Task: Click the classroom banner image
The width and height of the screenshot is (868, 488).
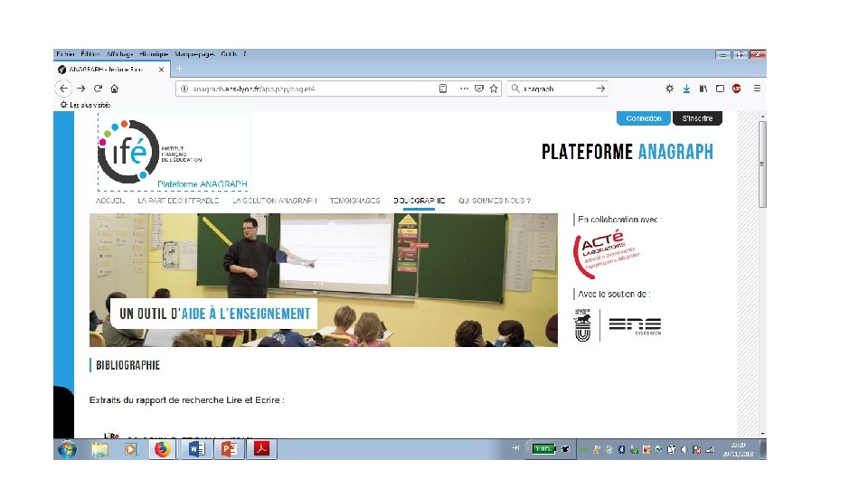Action: point(324,280)
